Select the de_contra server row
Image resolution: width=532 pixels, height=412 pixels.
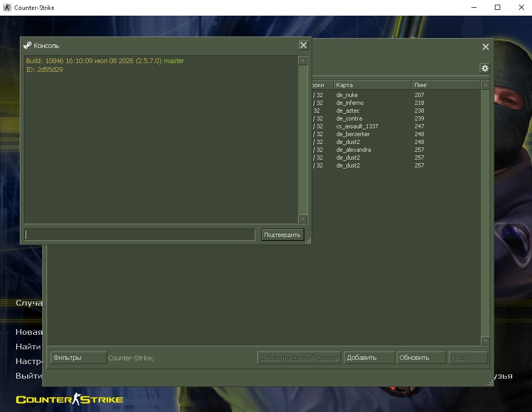point(396,118)
